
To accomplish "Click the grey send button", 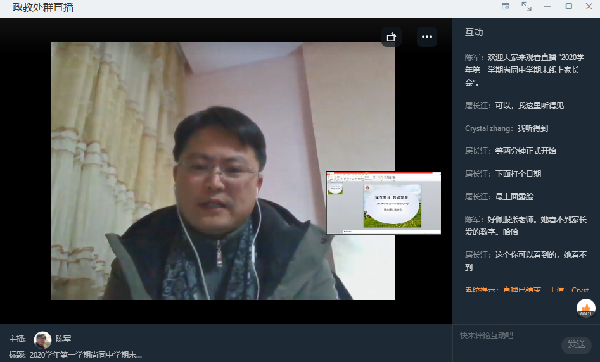I will click(576, 344).
